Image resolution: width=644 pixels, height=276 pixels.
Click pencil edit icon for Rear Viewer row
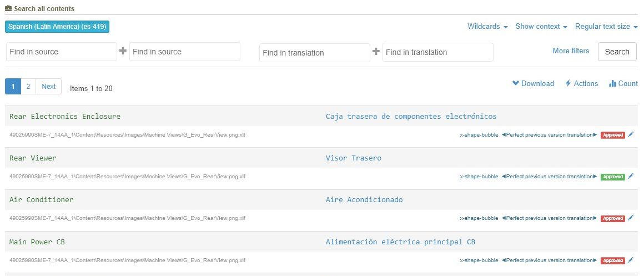[631, 176]
